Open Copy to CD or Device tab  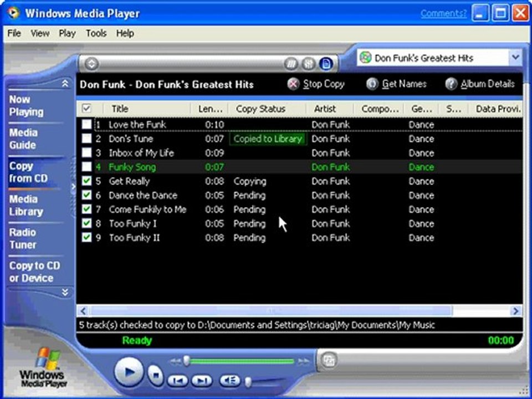[34, 272]
